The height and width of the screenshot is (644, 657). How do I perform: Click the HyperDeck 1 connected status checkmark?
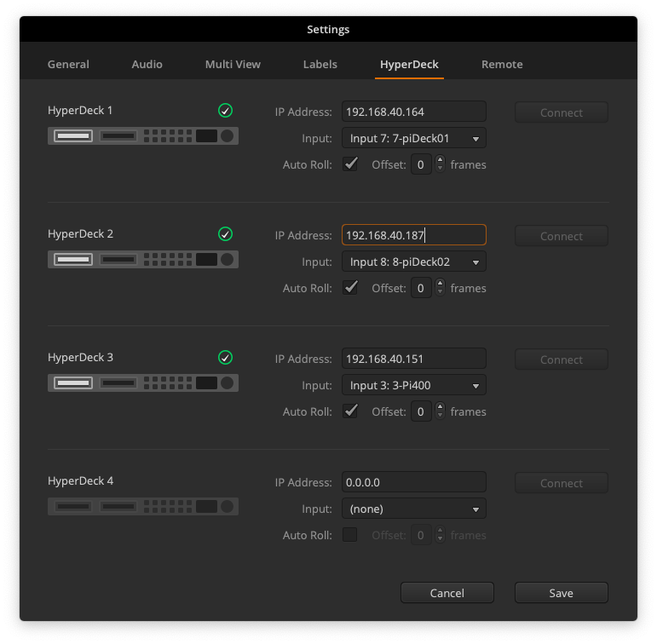[226, 111]
